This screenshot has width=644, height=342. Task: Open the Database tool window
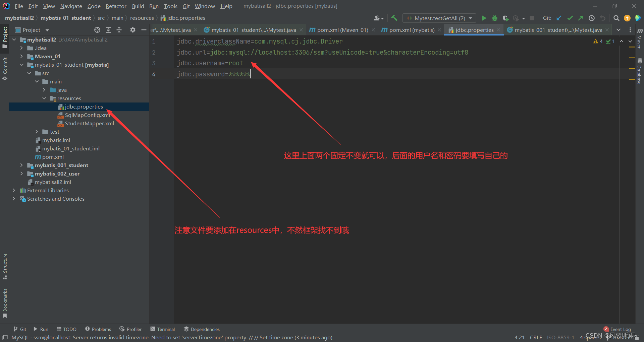[x=640, y=72]
